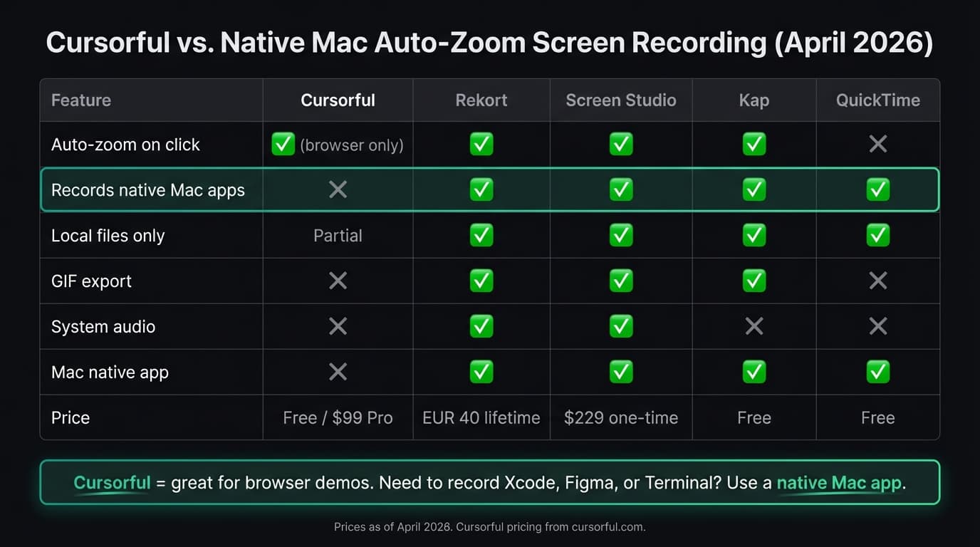Click QuickTime's checkmark for records native Mac apps
980x547 pixels.
tap(877, 189)
